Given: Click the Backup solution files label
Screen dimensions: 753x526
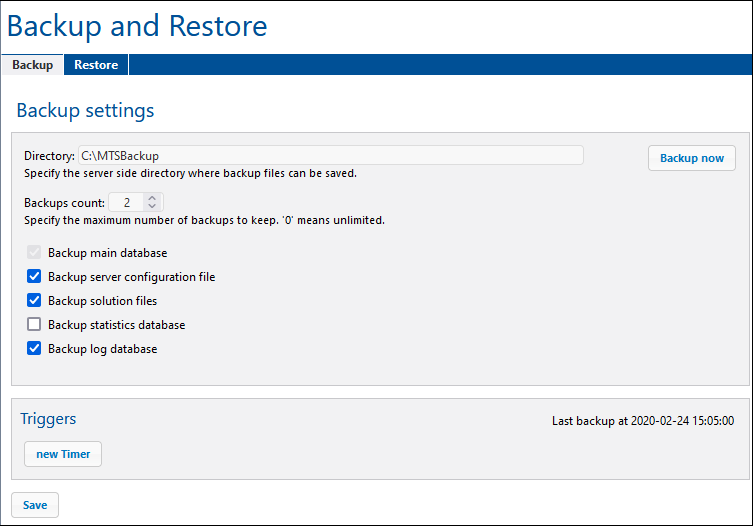Looking at the screenshot, I should 103,301.
